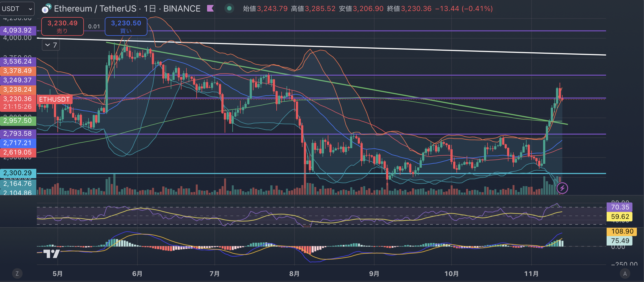
Task: Click the 2,164.76 price label
Action: coord(18,183)
